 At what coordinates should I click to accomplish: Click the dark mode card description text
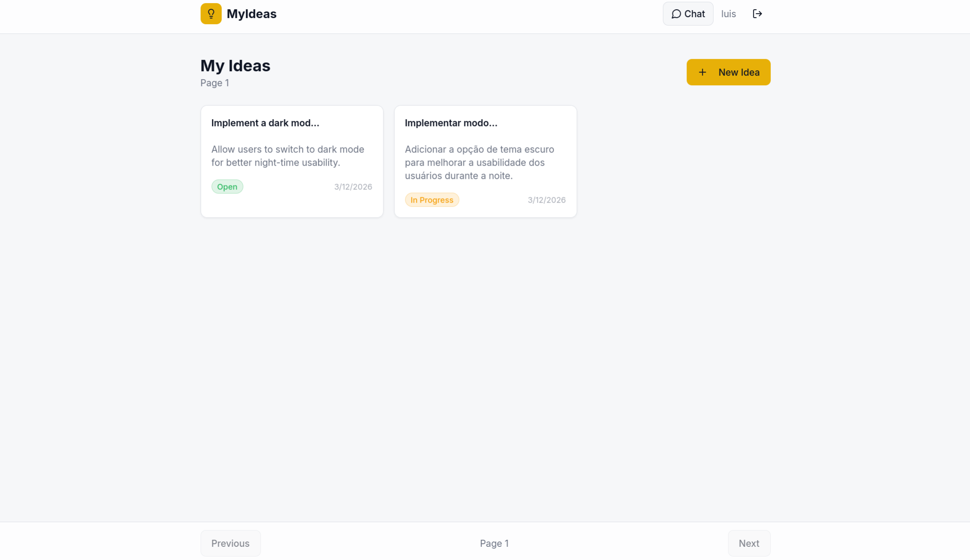point(288,156)
